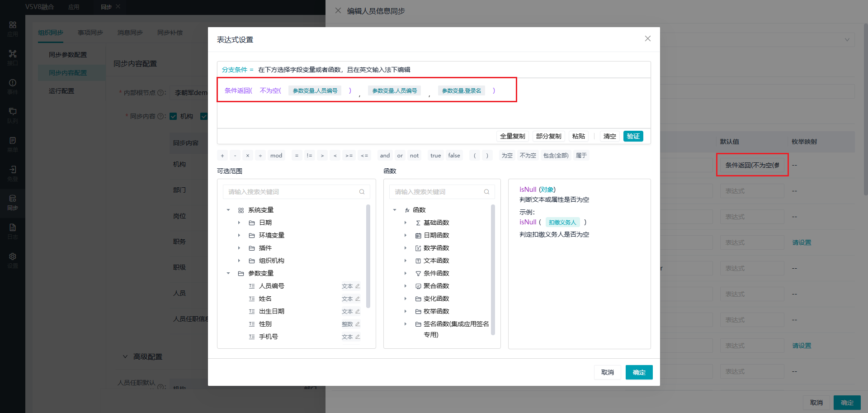Image resolution: width=868 pixels, height=413 pixels.
Task: Close the 表达式设置 dialog
Action: (647, 38)
